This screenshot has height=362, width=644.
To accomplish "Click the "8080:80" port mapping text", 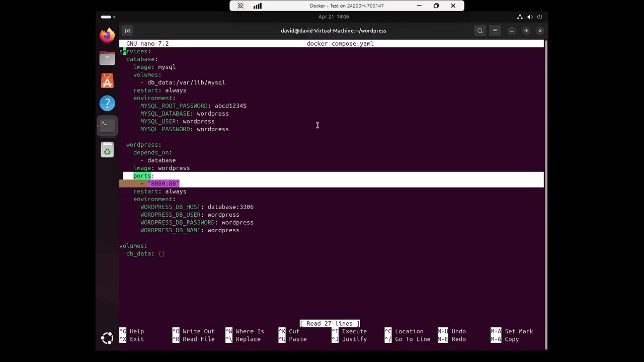I will click(x=164, y=184).
